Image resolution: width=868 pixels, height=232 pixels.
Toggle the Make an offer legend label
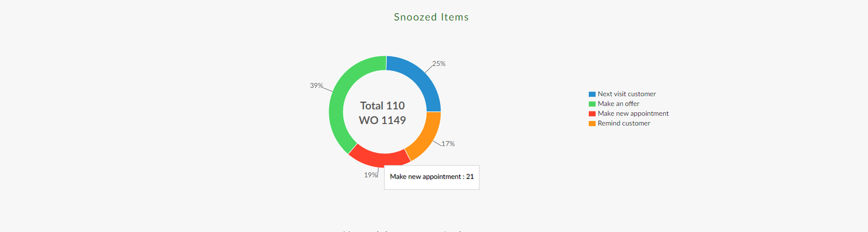(618, 104)
